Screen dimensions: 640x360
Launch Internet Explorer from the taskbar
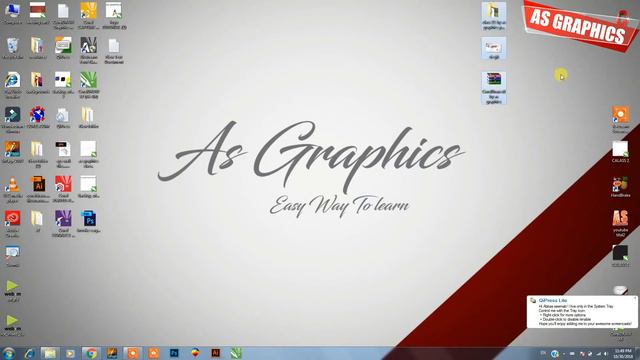point(29,353)
